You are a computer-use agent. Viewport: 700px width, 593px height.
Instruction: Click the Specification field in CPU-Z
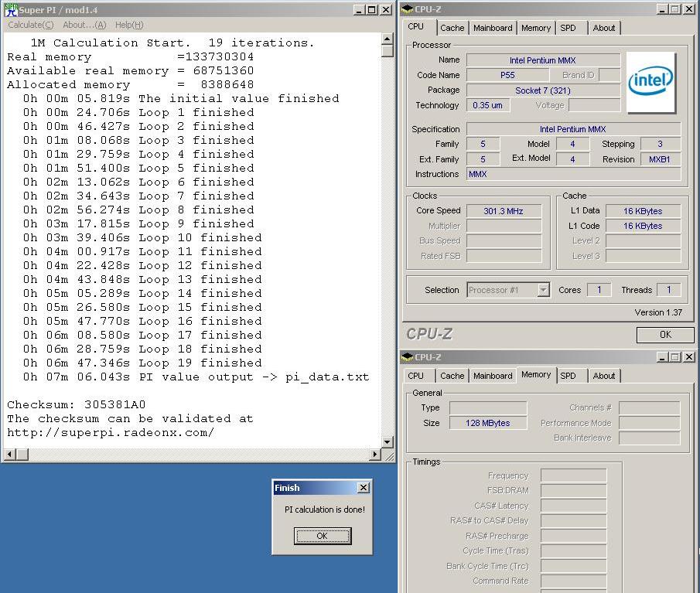(x=574, y=129)
